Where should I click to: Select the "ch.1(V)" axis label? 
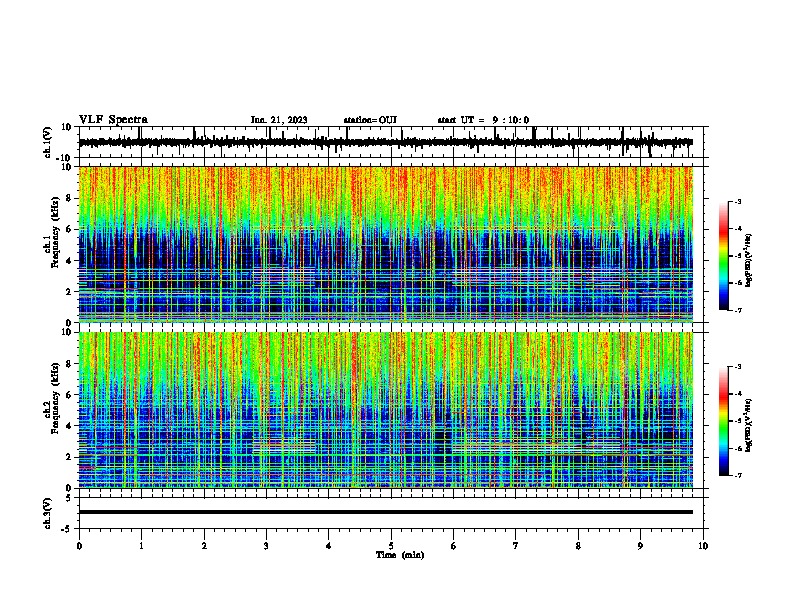(48, 142)
